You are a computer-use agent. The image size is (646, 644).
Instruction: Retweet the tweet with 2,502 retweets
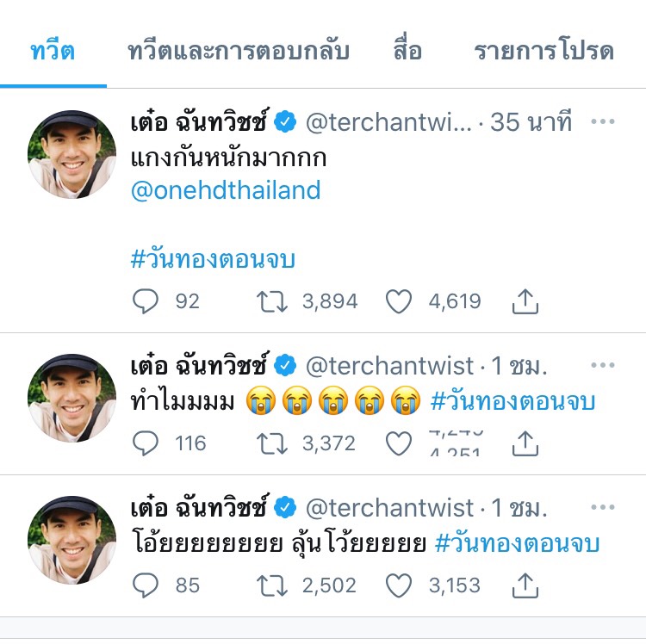[272, 585]
